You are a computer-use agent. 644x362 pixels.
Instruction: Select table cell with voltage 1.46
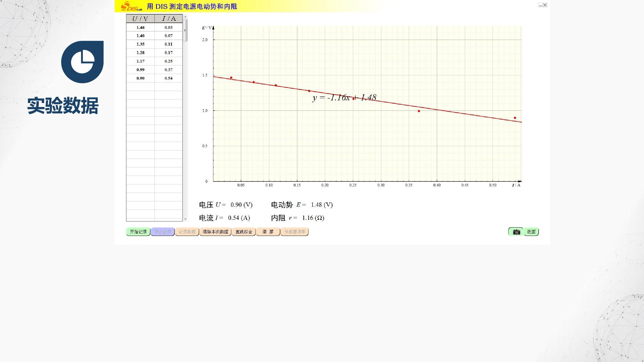point(140,27)
